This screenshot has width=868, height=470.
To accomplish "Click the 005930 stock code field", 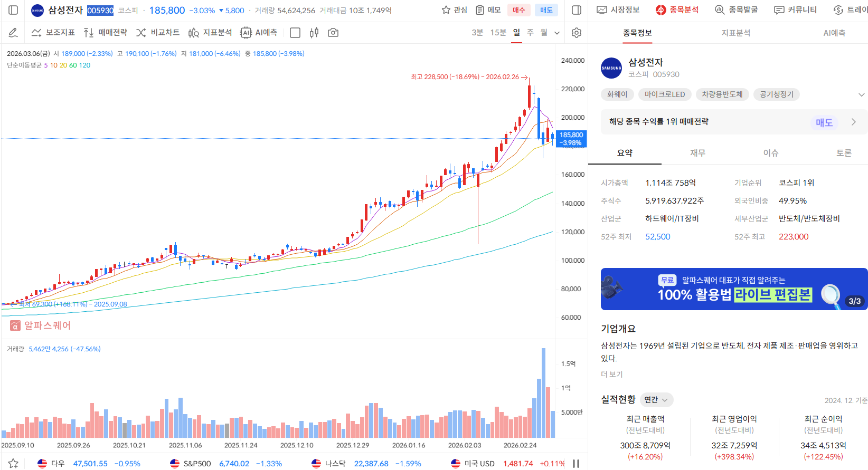I will point(100,11).
